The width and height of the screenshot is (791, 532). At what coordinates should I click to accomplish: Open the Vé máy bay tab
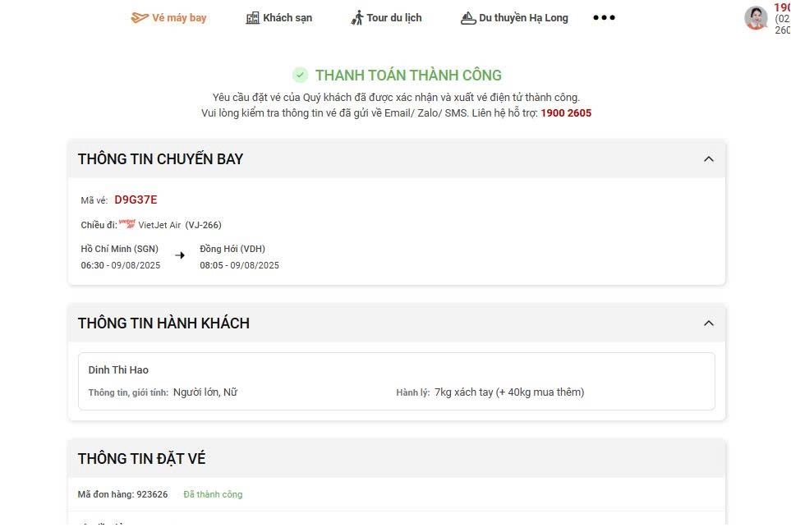click(179, 17)
